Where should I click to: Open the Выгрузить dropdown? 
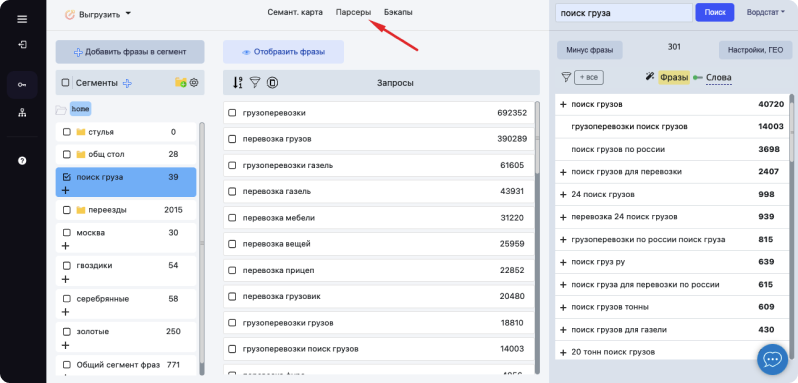pos(98,14)
